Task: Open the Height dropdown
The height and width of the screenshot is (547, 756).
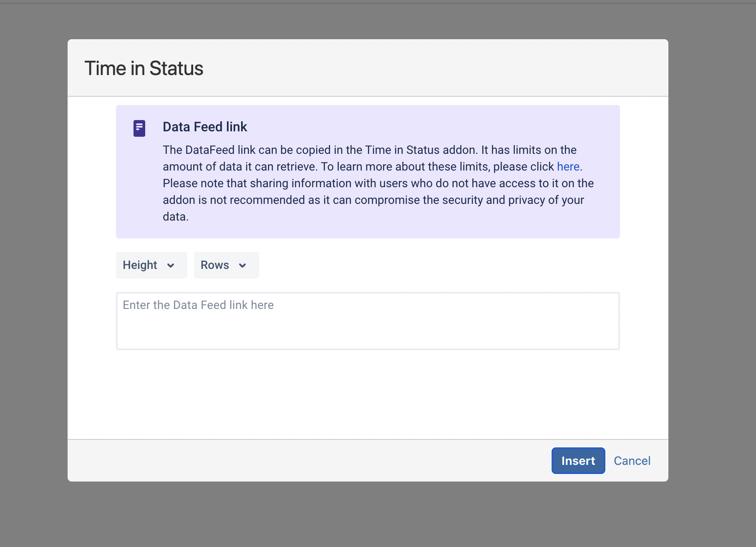Action: point(151,265)
